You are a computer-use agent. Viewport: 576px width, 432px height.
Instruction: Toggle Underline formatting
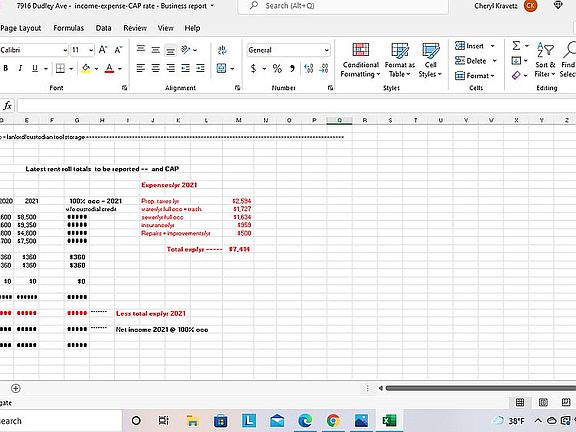[35, 68]
